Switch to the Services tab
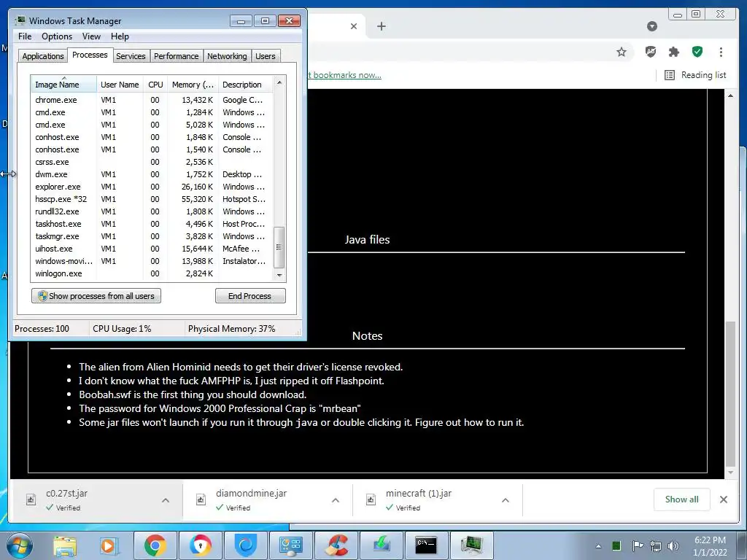The width and height of the screenshot is (747, 560). point(131,56)
